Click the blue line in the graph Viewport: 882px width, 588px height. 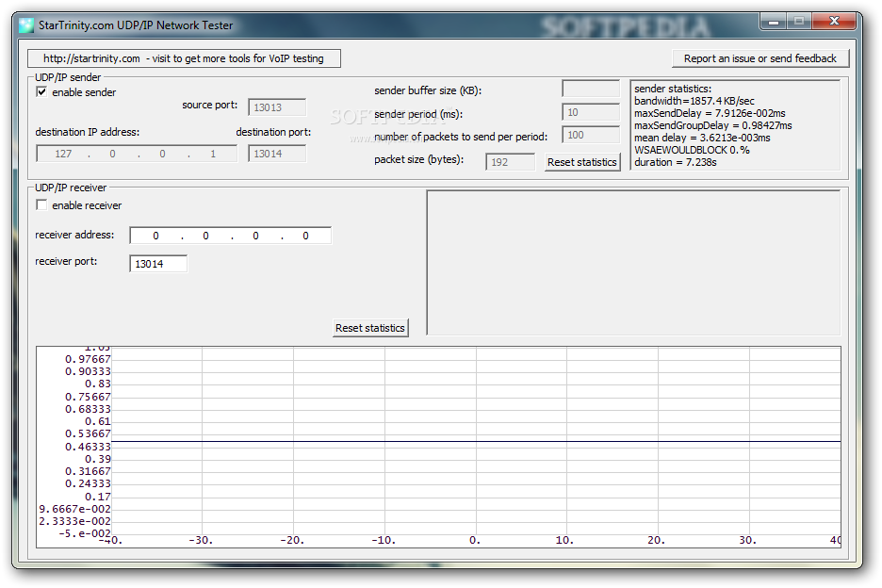[x=476, y=442]
